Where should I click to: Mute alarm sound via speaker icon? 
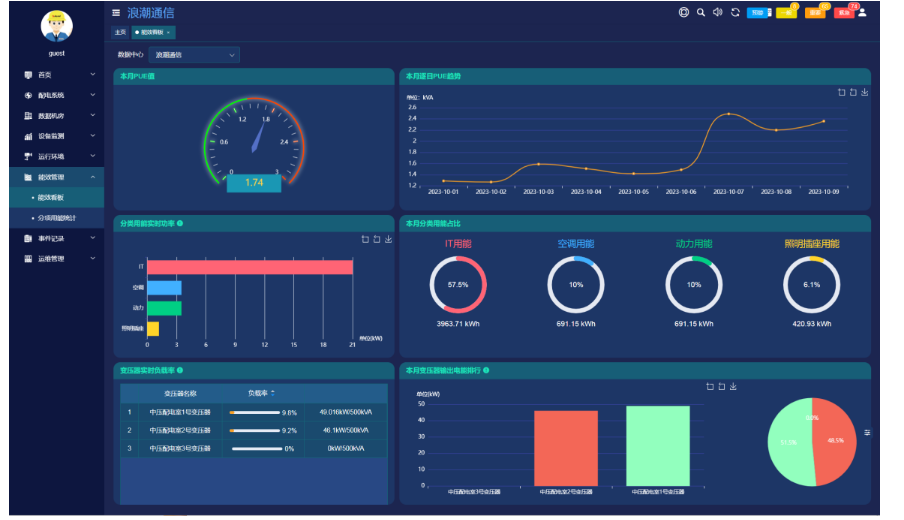click(x=717, y=13)
